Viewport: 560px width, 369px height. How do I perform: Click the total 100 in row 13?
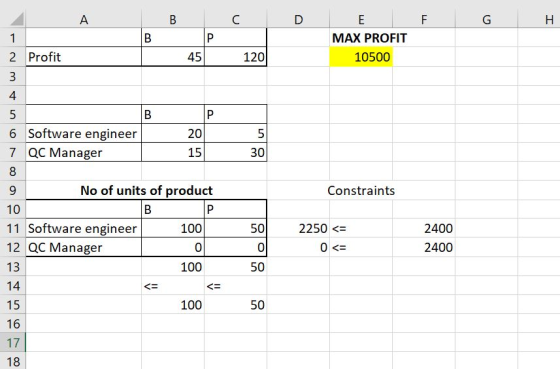pyautogui.click(x=173, y=266)
